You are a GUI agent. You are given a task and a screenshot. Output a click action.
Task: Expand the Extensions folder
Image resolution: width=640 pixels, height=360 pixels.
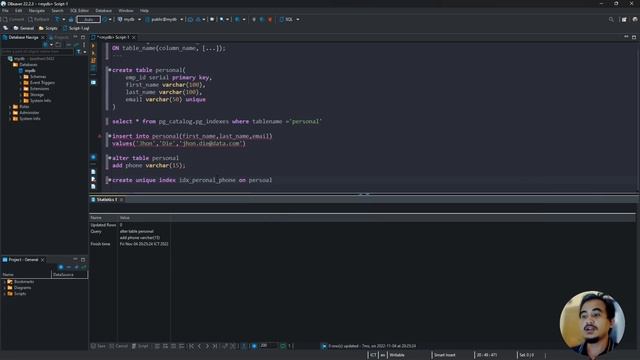click(20, 89)
